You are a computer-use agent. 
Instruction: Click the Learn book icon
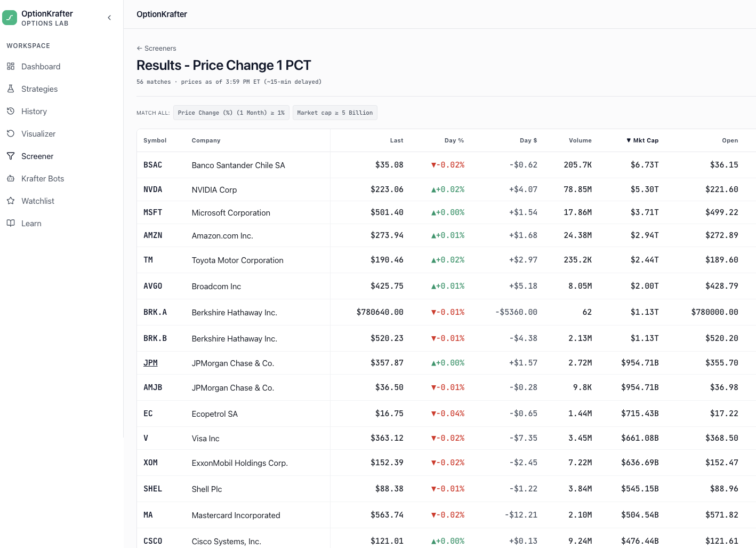(11, 223)
